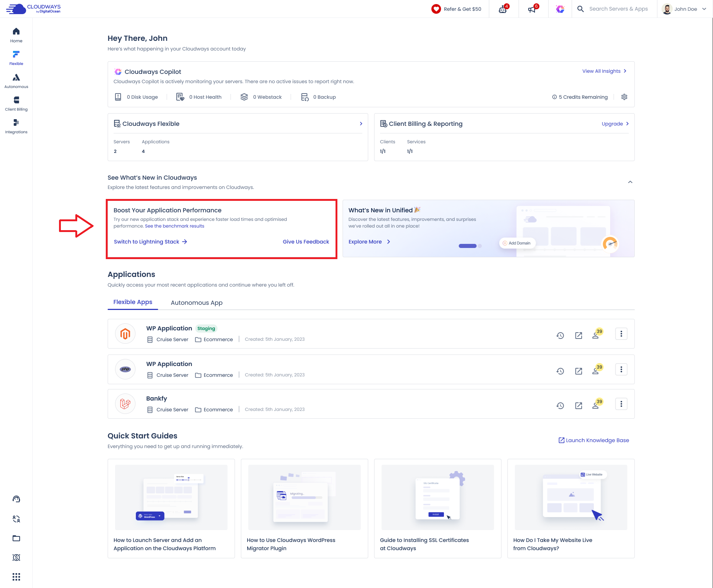The image size is (713, 588).
Task: Open the Take My Website Live guide thumbnail
Action: tap(571, 497)
